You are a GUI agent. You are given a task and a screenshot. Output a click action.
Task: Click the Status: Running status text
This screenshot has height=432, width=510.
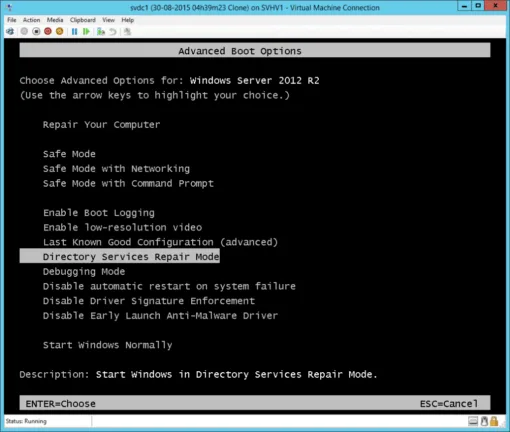coord(26,421)
